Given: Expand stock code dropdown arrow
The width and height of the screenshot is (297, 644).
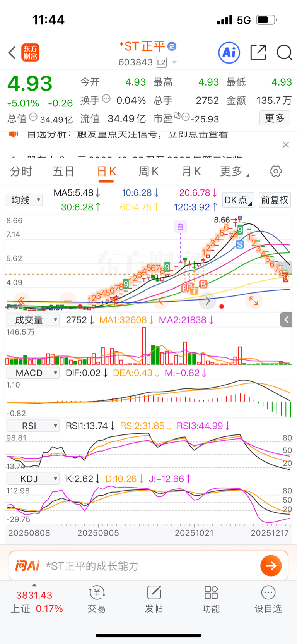Looking at the screenshot, I should (174, 62).
